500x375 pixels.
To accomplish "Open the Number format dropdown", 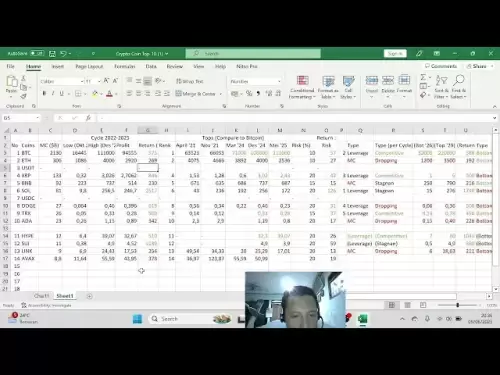I will tap(279, 81).
